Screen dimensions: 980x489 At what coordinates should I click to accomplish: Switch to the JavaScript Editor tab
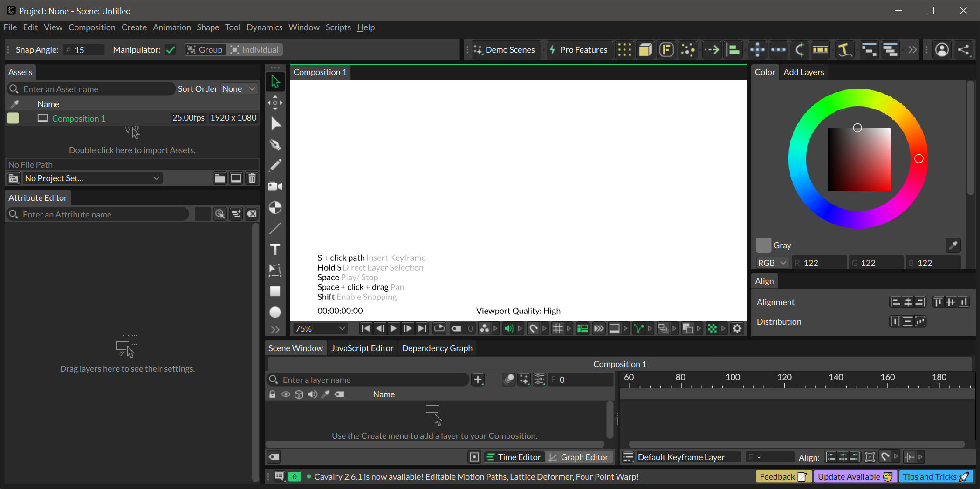tap(362, 348)
